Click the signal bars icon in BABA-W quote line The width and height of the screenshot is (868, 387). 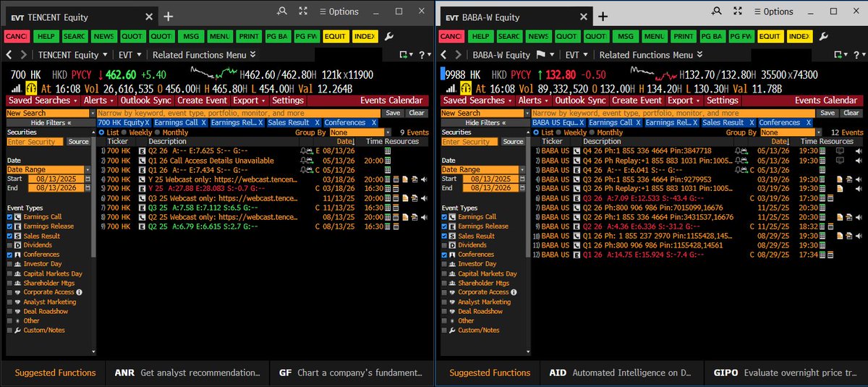pyautogui.click(x=452, y=88)
